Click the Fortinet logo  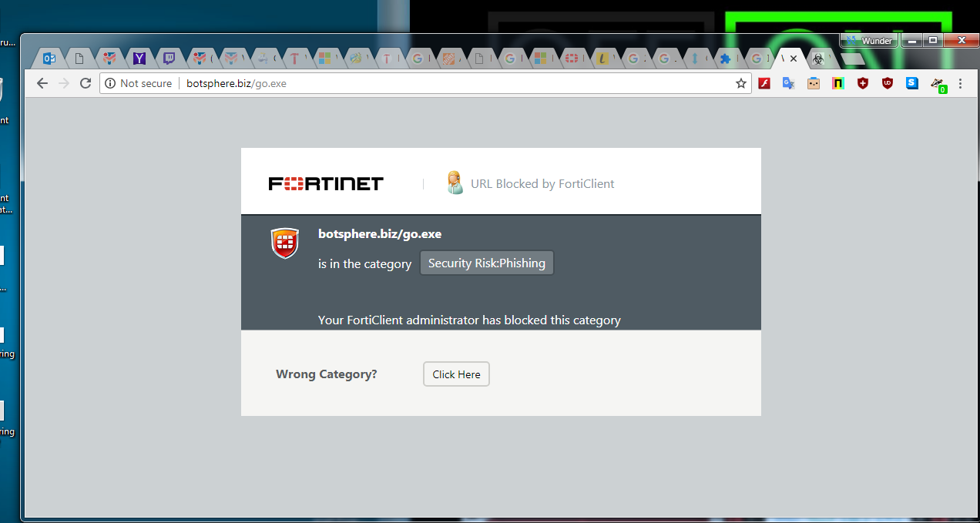pos(326,183)
